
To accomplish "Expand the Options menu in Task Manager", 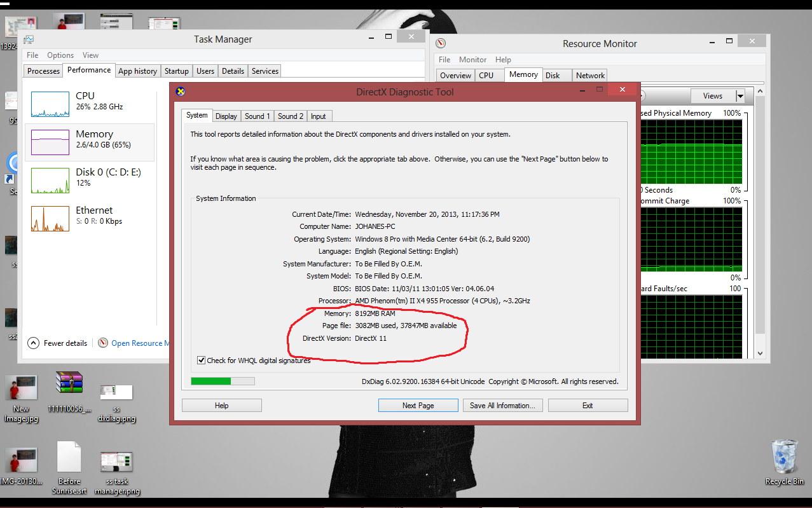I will tap(60, 55).
